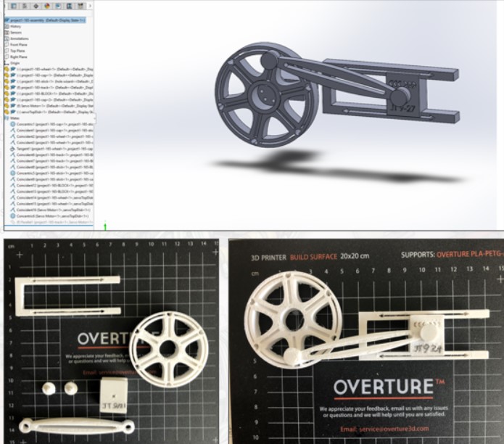Select the Right Plane
504x444 pixels.
19,57
